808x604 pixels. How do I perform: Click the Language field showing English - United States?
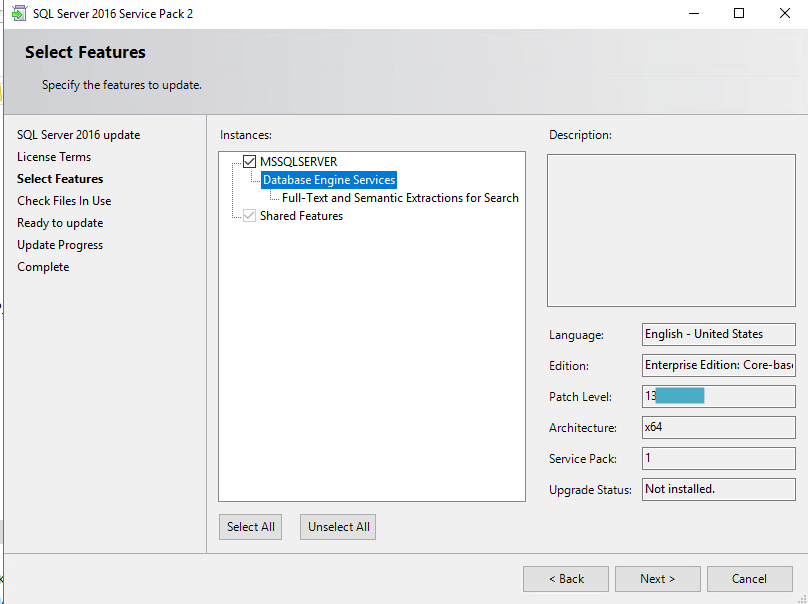coord(718,334)
